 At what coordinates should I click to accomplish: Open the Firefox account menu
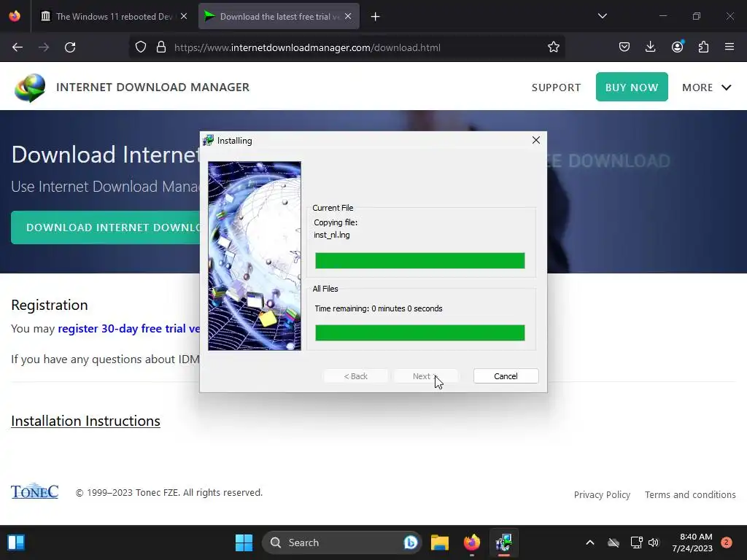point(677,47)
